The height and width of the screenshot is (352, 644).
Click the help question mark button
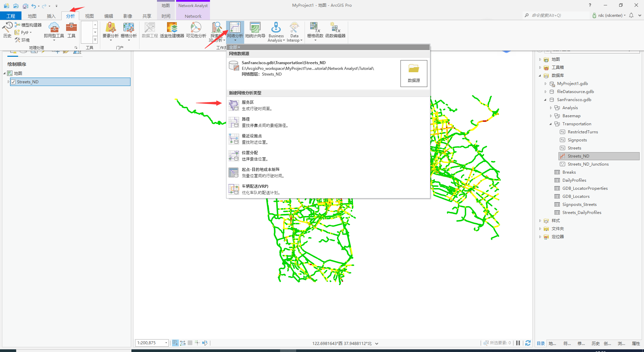590,5
